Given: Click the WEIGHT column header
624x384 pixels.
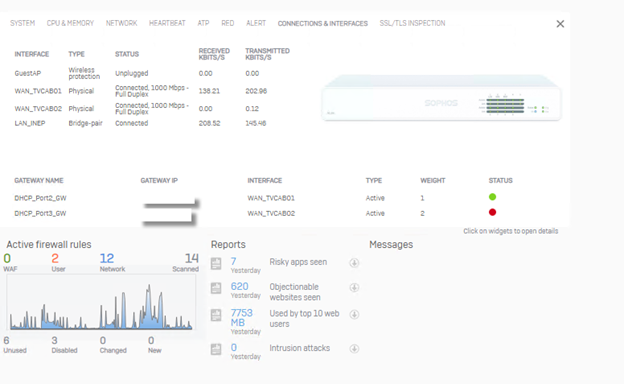Looking at the screenshot, I should coord(433,181).
